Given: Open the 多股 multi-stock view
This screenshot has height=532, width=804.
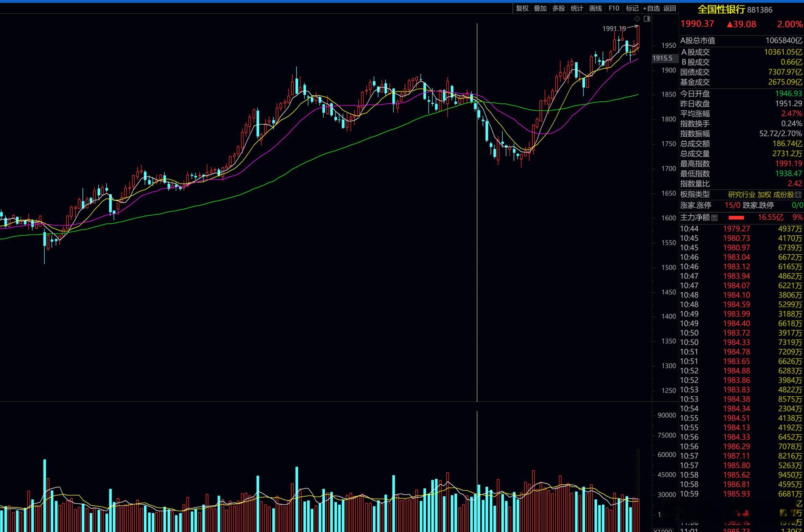Looking at the screenshot, I should point(558,8).
